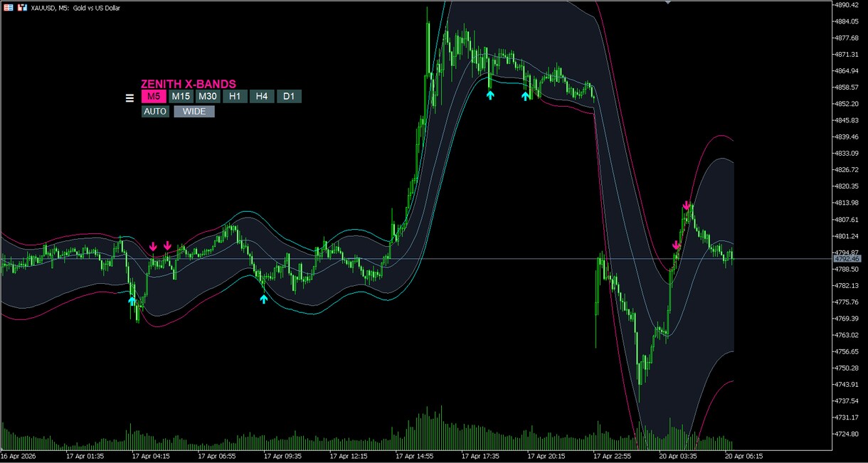Screen dimensions: 868x463
Task: Click the chart shift triangle marker
Action: tap(667, 4)
